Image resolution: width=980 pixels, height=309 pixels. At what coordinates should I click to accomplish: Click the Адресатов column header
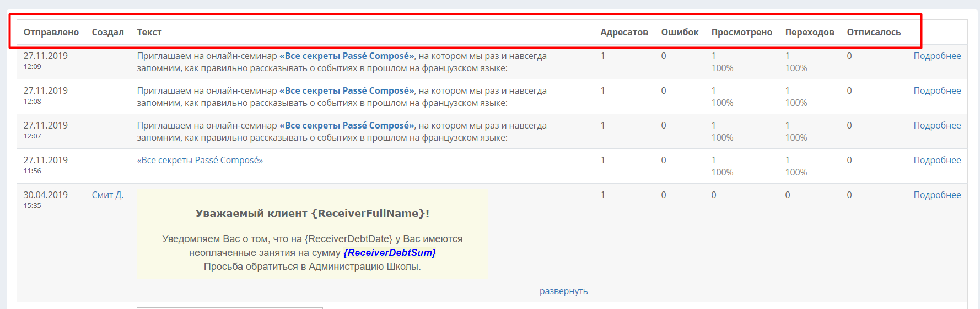pos(624,32)
